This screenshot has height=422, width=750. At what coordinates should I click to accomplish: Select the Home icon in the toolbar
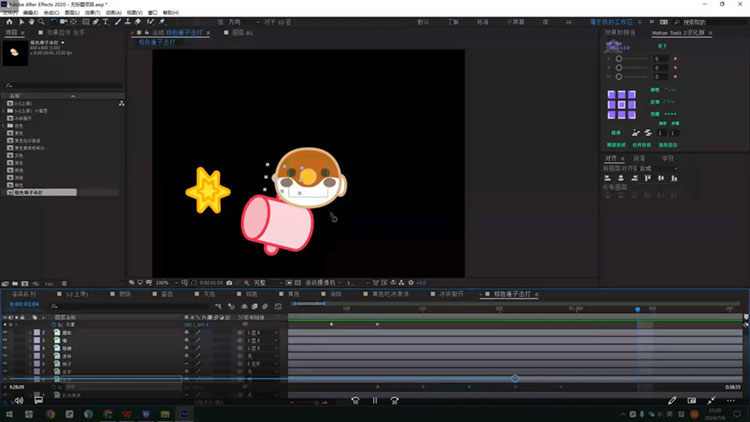tap(11, 21)
